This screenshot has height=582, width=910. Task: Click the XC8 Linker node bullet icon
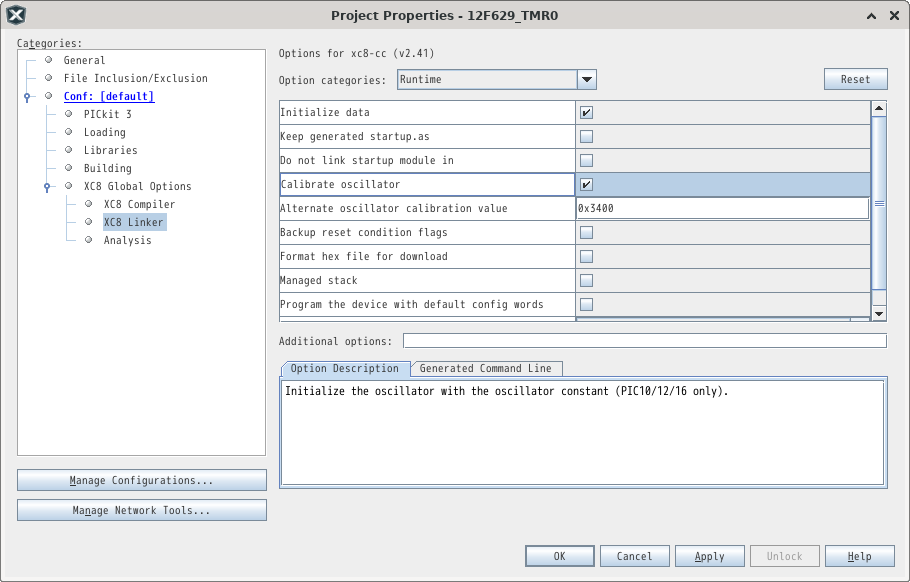click(x=88, y=222)
